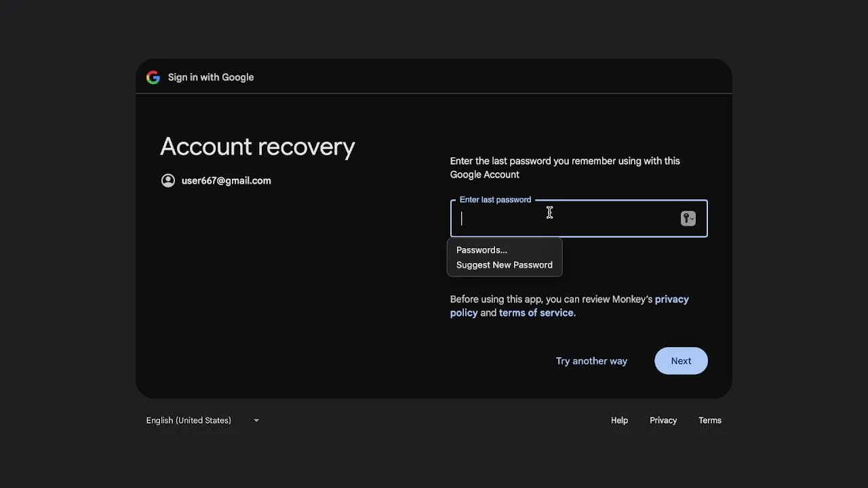Click the Account recovery heading
868x488 pixels.
click(258, 146)
